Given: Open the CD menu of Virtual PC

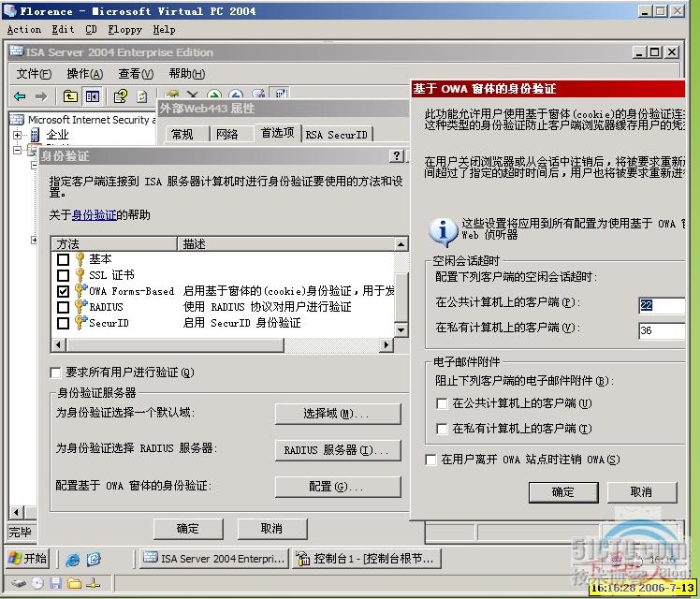Looking at the screenshot, I should click(91, 30).
